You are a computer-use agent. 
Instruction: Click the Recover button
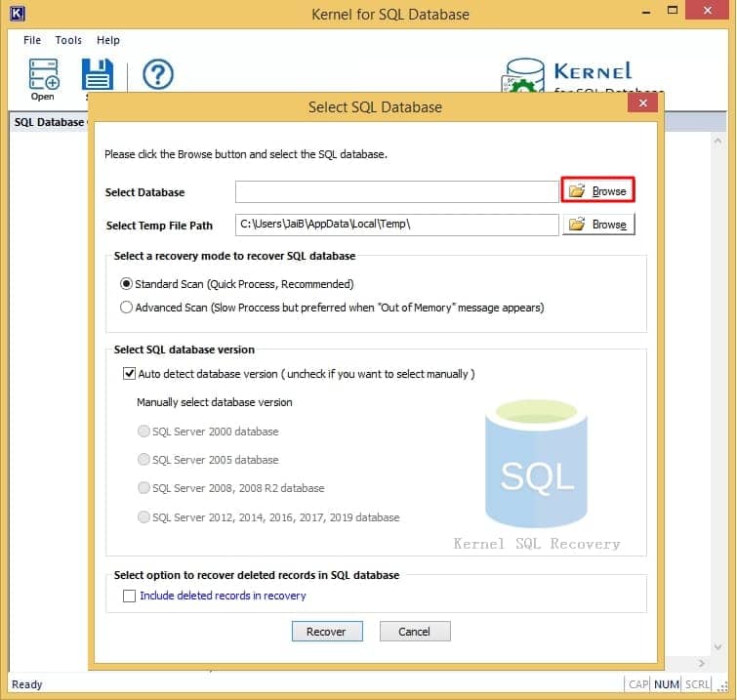(327, 632)
